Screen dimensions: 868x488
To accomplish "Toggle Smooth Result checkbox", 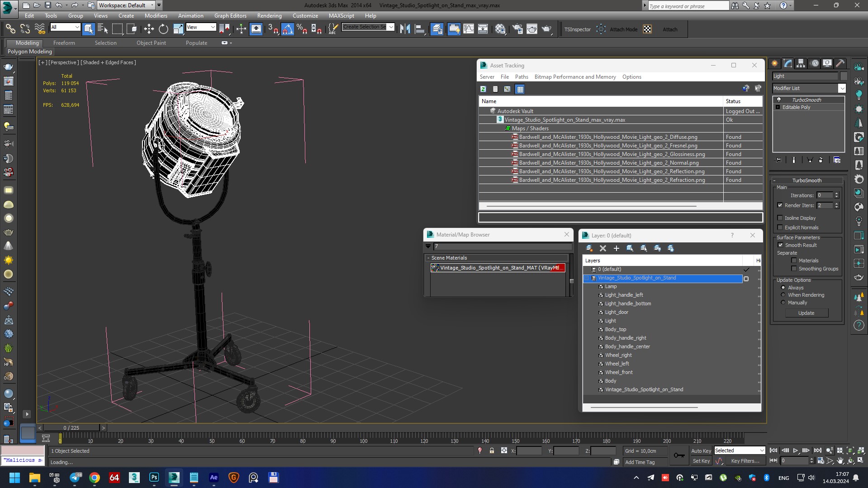I will 780,245.
